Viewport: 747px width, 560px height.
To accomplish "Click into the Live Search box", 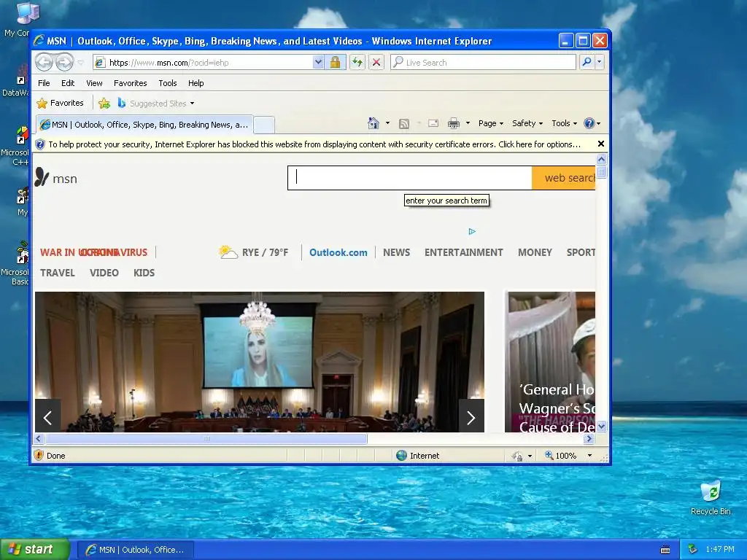I will click(x=483, y=63).
